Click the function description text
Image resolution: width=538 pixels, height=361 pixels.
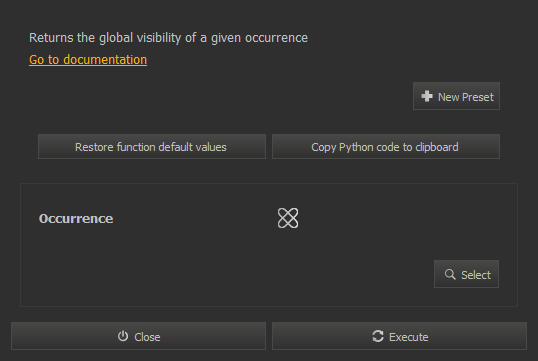pyautogui.click(x=168, y=38)
